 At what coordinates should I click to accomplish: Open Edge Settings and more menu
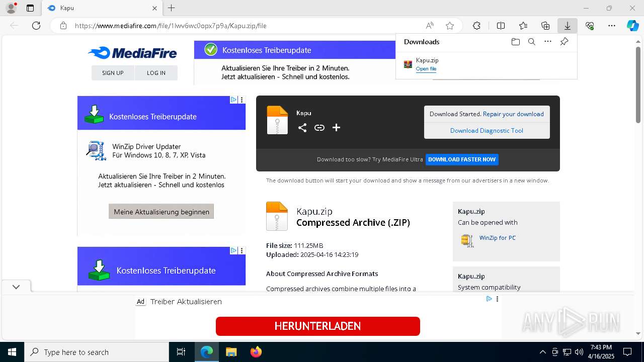click(612, 26)
